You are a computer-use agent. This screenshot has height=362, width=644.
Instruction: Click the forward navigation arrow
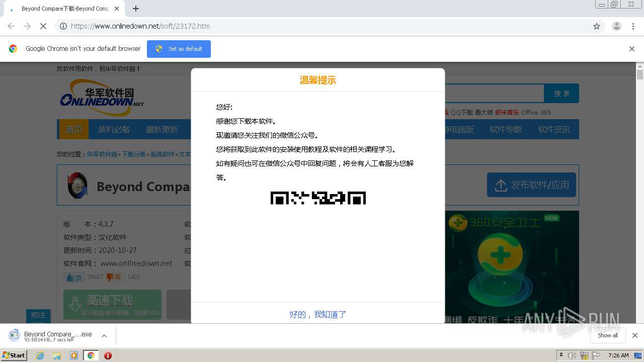27,26
